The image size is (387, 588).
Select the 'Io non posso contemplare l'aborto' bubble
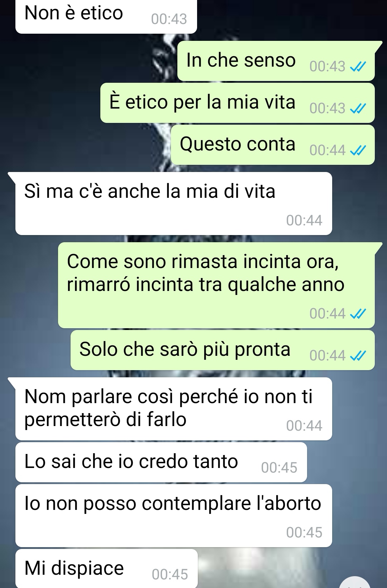(x=174, y=516)
